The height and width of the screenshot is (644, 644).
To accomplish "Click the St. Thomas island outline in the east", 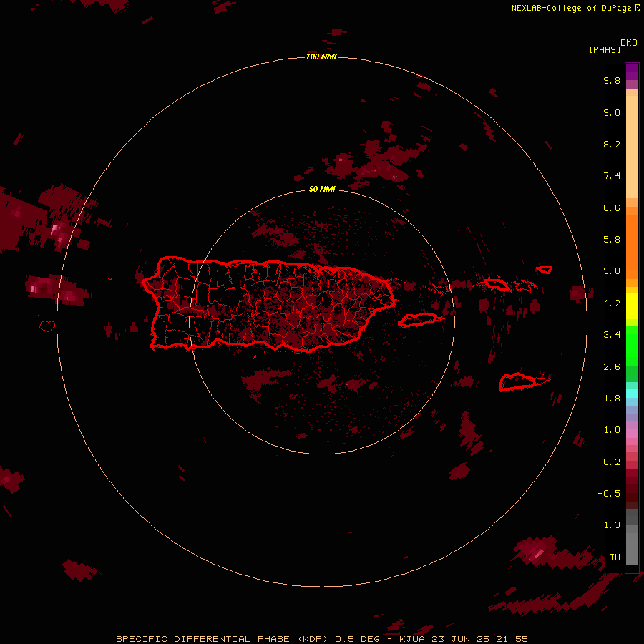I will [x=496, y=284].
